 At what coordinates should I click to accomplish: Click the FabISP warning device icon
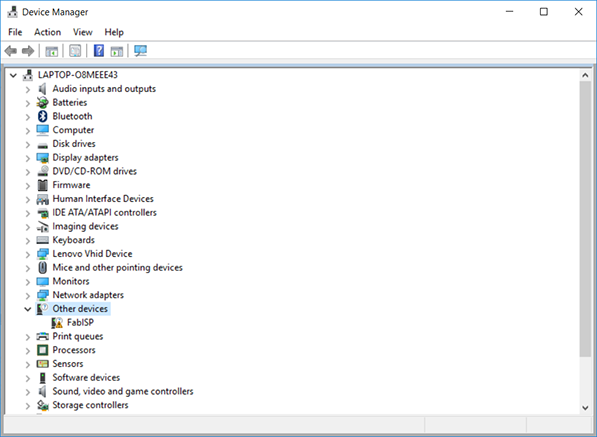click(x=57, y=323)
